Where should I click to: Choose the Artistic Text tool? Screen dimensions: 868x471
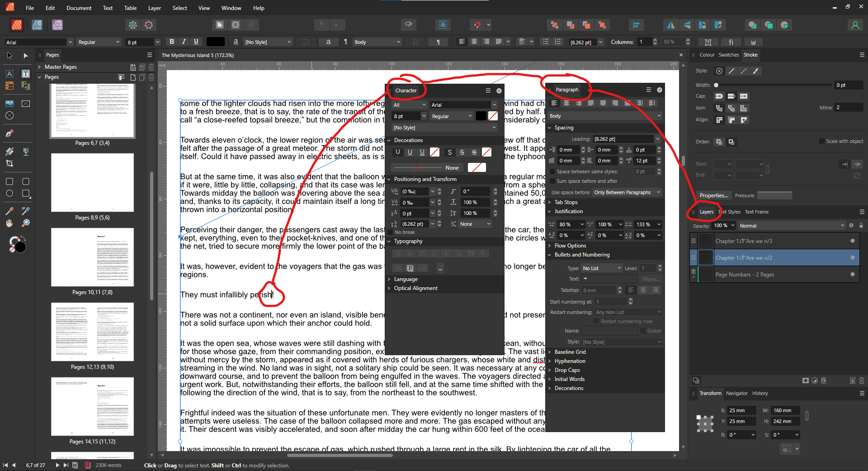9,73
